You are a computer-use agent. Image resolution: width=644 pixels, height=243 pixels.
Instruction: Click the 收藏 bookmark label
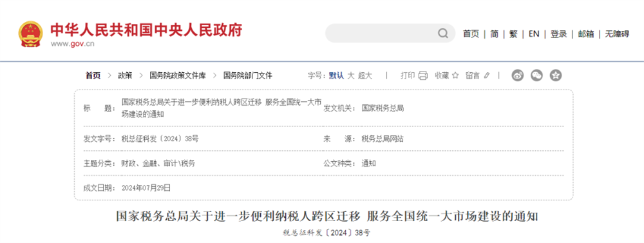[442, 75]
